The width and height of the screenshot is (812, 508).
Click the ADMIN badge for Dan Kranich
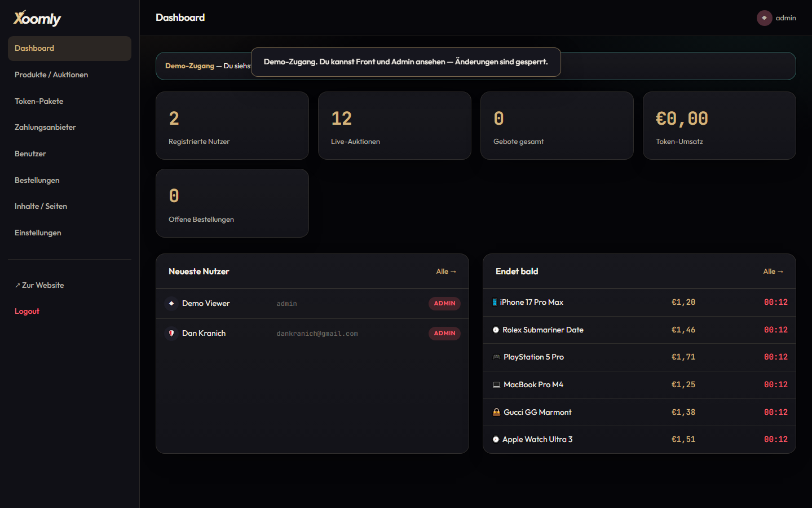tap(444, 334)
